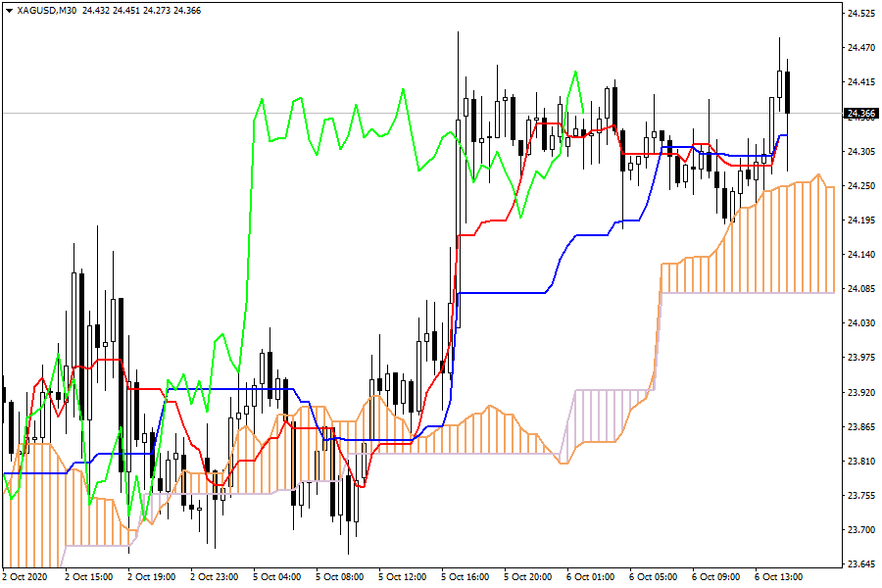
Task: Click the 23.810 price axis label
Action: 859,461
